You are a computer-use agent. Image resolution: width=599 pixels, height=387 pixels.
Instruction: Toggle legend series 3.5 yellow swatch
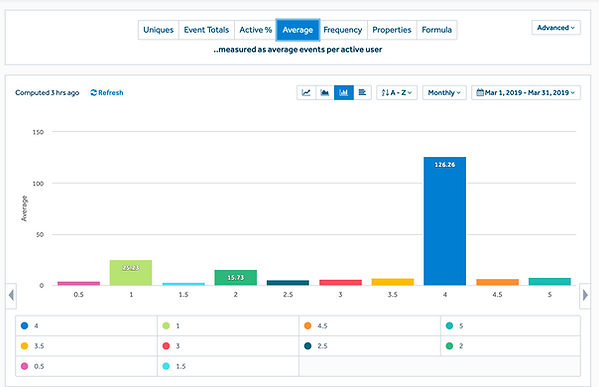tap(24, 346)
